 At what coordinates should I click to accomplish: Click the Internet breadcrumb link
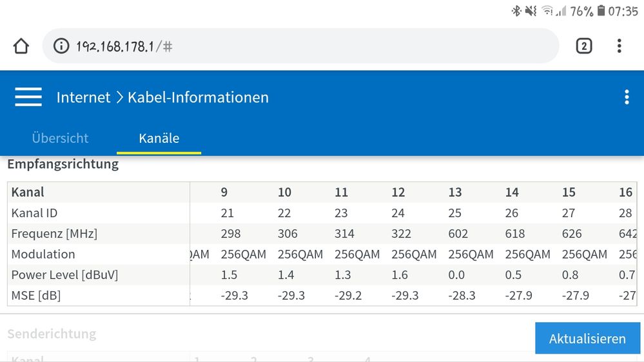83,97
